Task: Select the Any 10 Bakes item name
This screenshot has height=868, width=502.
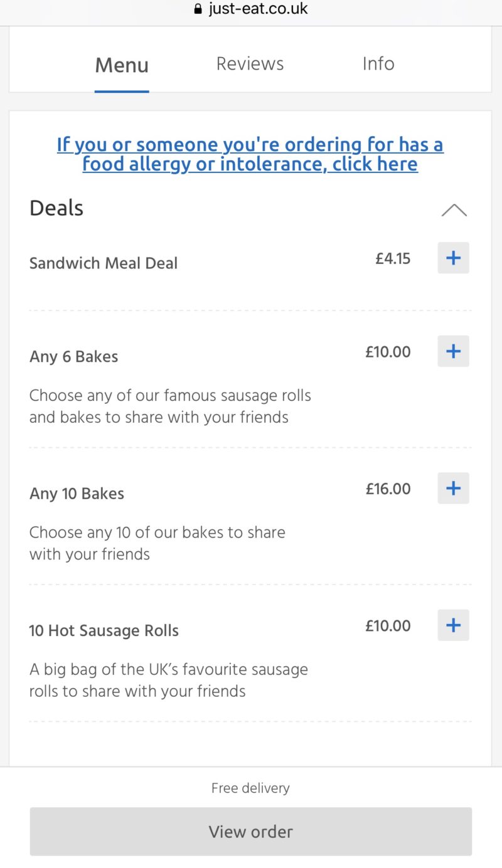Action: coord(77,494)
